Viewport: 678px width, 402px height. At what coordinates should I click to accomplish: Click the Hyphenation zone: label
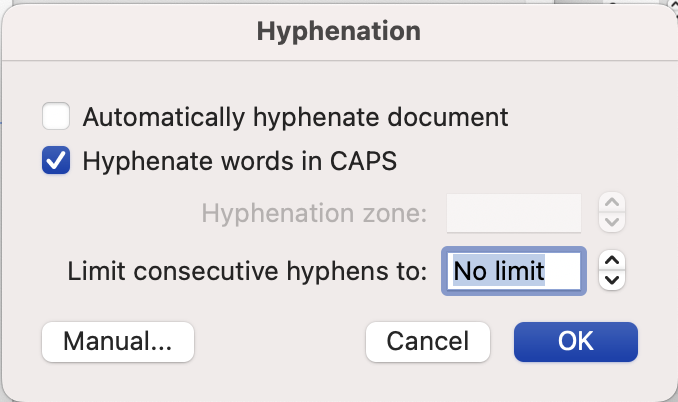click(x=314, y=213)
